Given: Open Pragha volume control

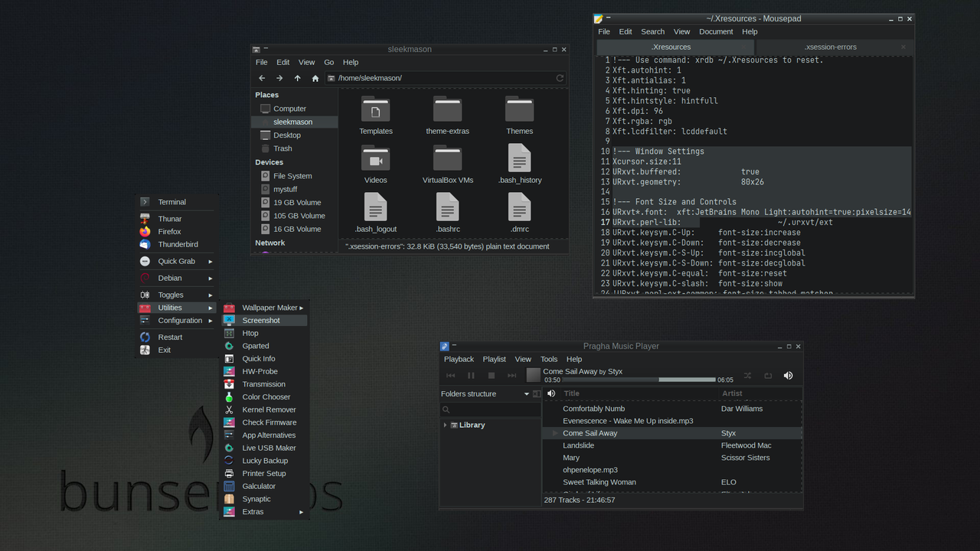Looking at the screenshot, I should 788,375.
